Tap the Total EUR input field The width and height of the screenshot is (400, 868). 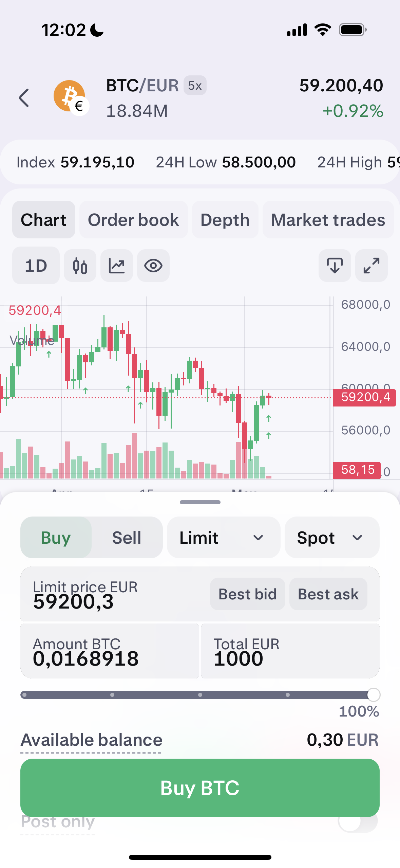point(290,651)
